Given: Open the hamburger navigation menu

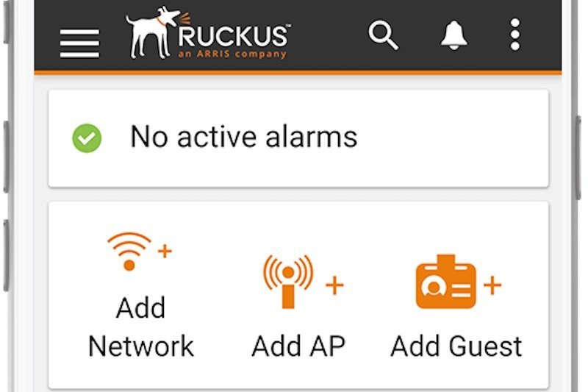Looking at the screenshot, I should coord(79,43).
